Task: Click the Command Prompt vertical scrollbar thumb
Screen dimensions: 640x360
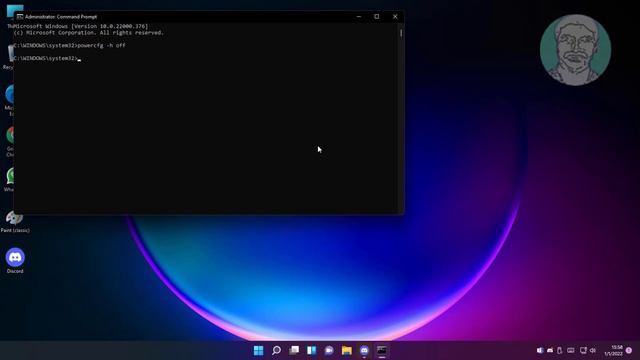Action: click(x=401, y=33)
